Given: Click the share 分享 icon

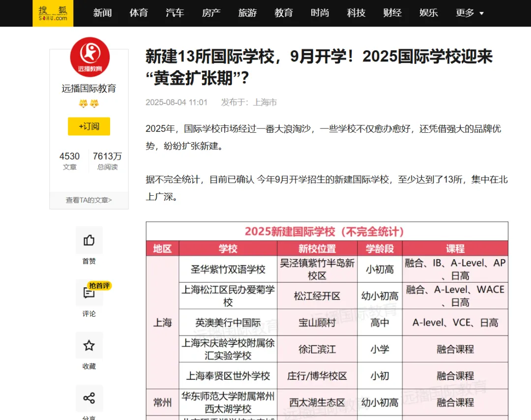Looking at the screenshot, I should click(x=89, y=398).
